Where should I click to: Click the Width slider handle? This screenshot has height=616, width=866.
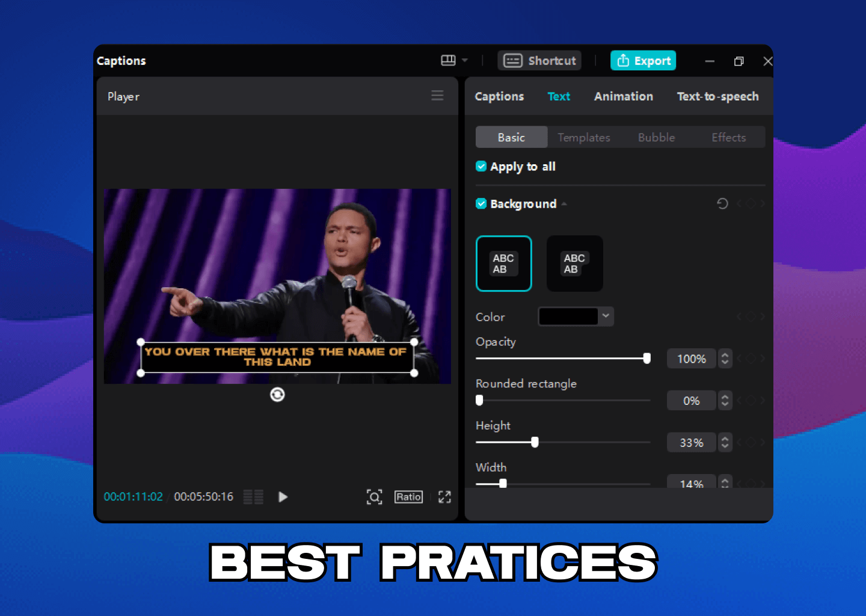click(x=503, y=483)
